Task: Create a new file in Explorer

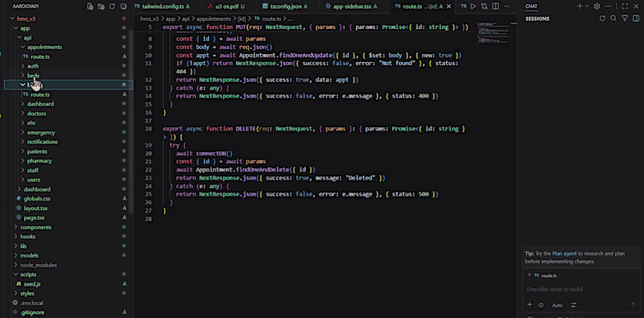Action: tap(90, 6)
